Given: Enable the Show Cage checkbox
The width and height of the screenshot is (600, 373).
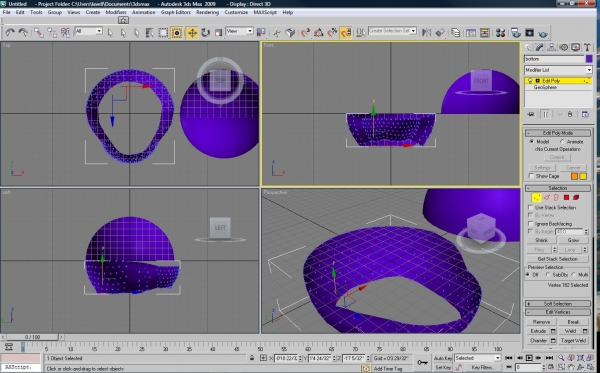Looking at the screenshot, I should (x=531, y=176).
